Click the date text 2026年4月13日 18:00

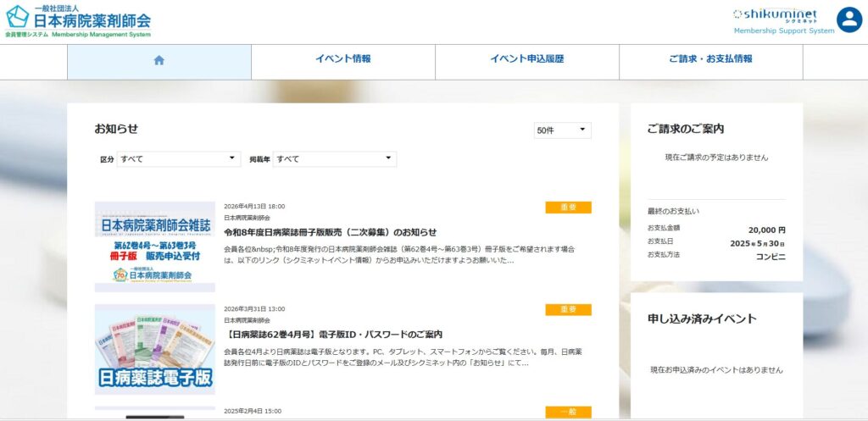[254, 207]
